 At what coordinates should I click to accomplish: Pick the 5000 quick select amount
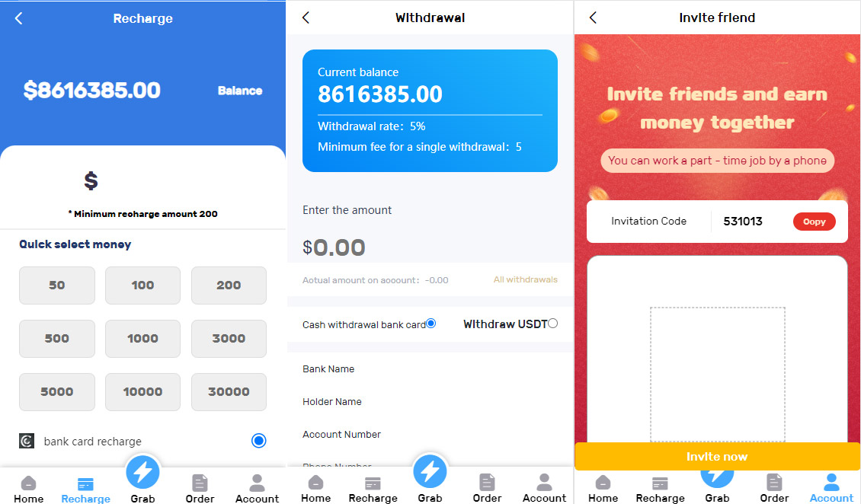[57, 391]
